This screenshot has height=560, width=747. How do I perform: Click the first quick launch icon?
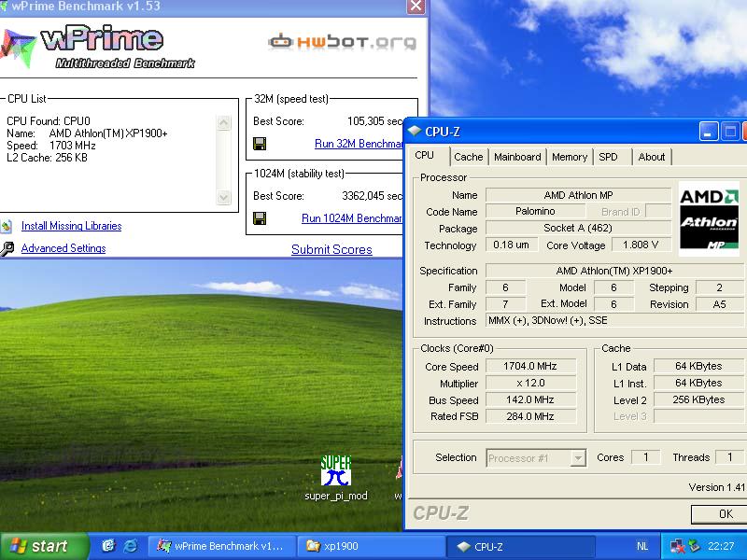pyautogui.click(x=108, y=546)
